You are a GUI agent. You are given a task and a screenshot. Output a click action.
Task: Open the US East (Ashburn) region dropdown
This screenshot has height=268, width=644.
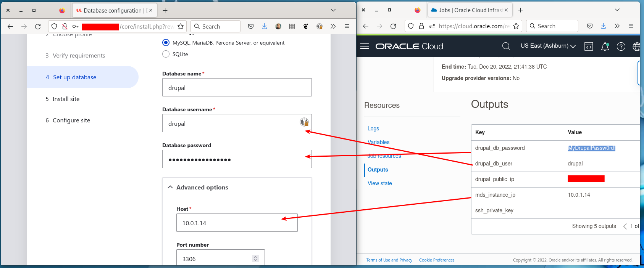coord(548,46)
